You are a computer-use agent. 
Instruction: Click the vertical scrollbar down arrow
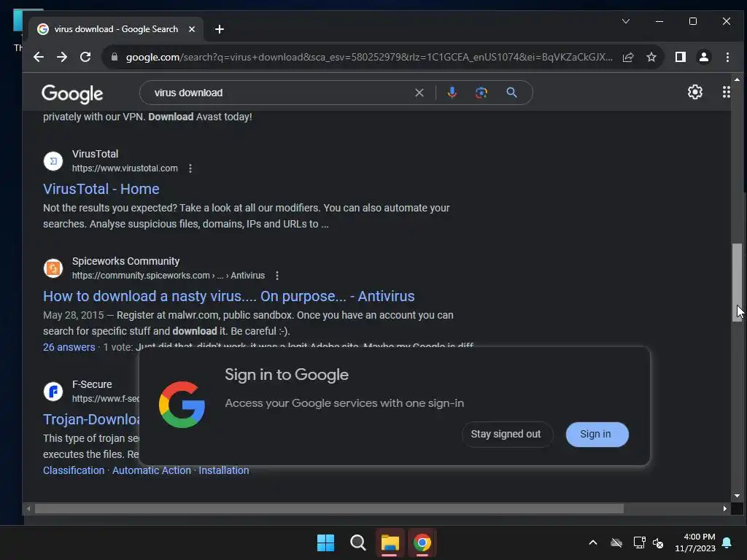737,496
